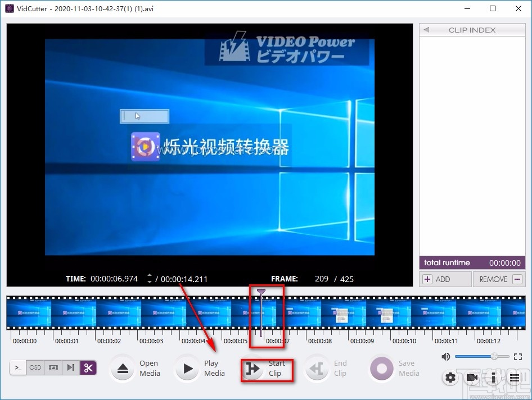This screenshot has width=532, height=400.
Task: Mute the audio via speaker icon
Action: (x=445, y=356)
